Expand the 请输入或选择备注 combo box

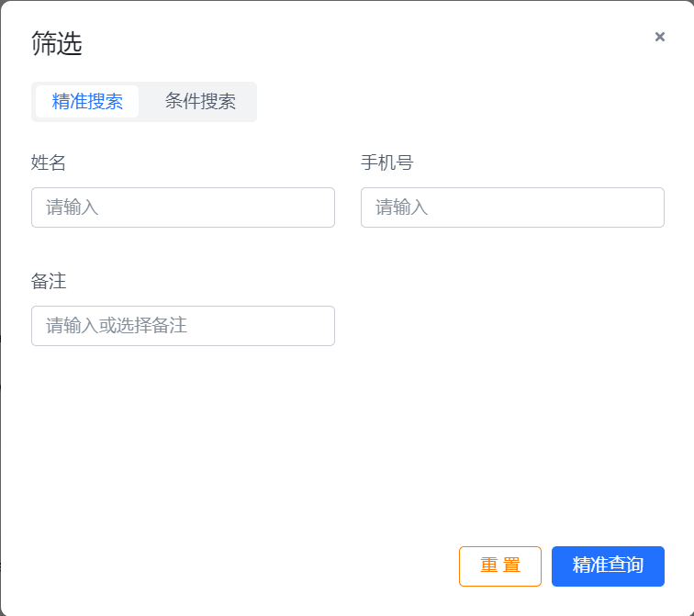pos(183,326)
